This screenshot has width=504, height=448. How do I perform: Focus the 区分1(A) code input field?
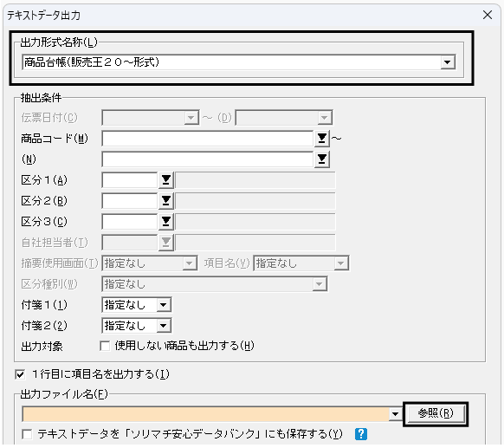[130, 180]
